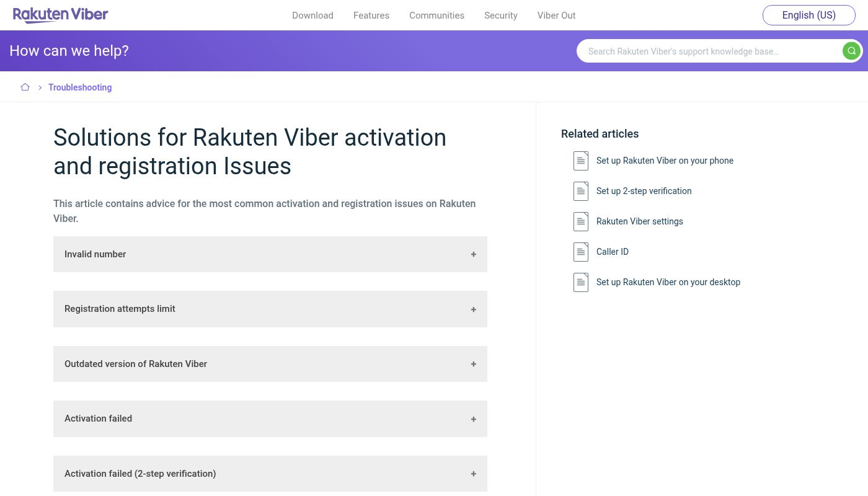
Task: Open the English (US) language selector
Action: pos(808,15)
